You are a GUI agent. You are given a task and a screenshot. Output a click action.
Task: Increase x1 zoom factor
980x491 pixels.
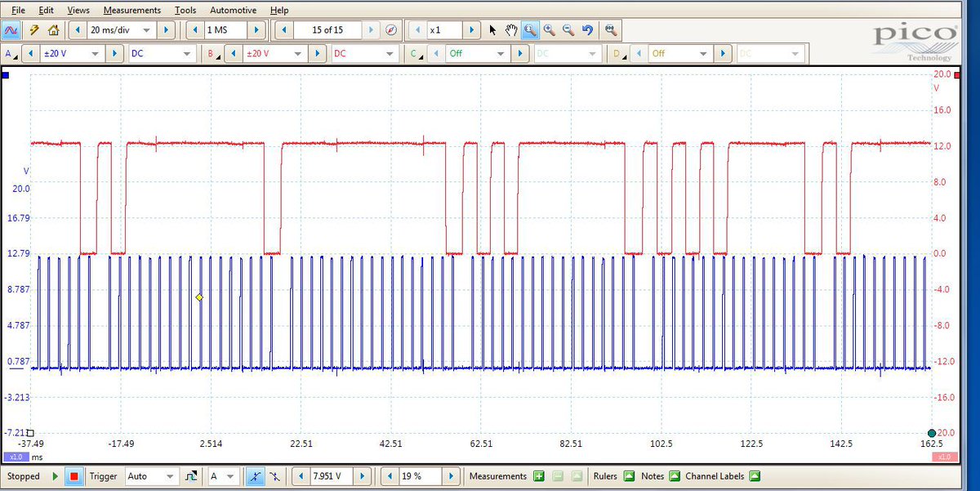[x=472, y=30]
